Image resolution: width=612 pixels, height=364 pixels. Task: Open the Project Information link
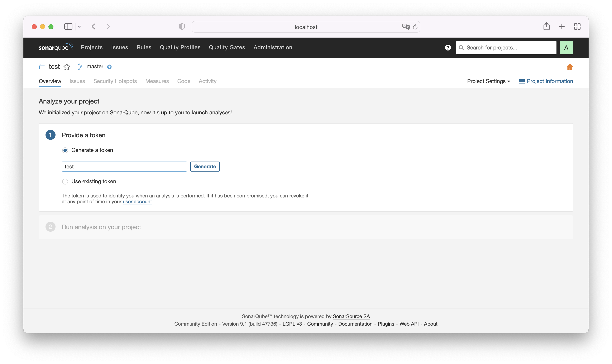[x=550, y=81]
